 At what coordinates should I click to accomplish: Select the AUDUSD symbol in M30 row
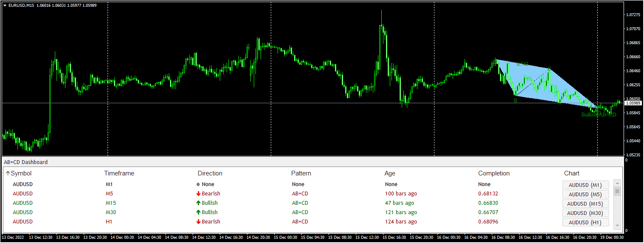23,212
